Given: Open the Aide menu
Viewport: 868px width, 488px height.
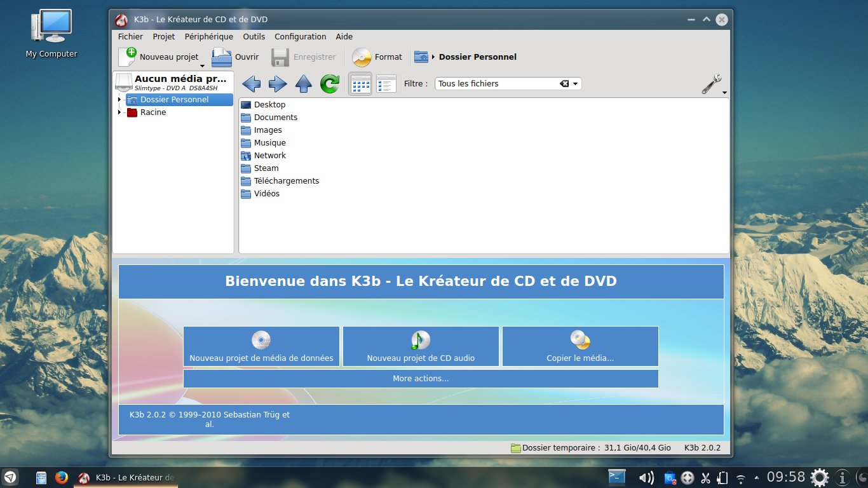Looking at the screenshot, I should tap(344, 37).
